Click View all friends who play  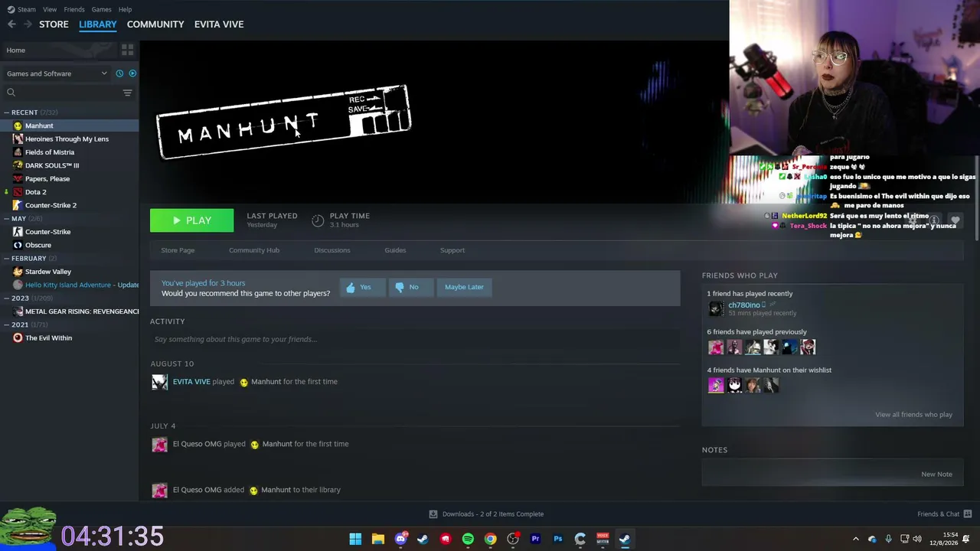coord(913,415)
